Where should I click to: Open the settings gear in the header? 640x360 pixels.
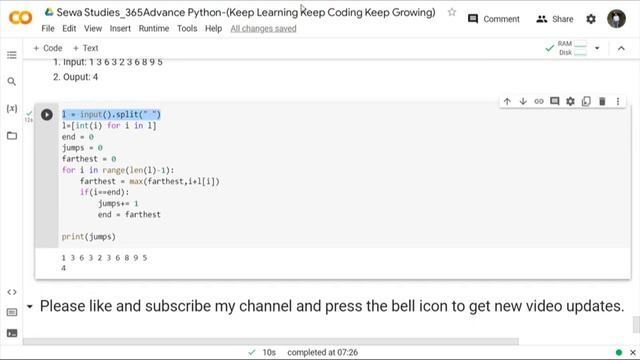point(591,19)
